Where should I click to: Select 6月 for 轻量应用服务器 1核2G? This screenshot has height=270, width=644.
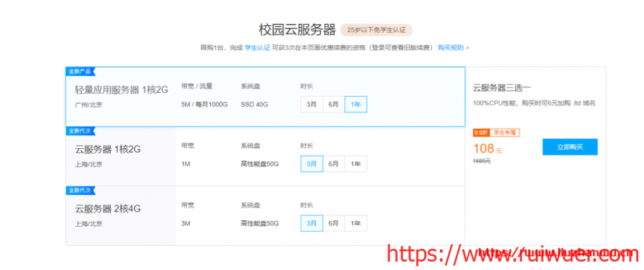pos(334,104)
